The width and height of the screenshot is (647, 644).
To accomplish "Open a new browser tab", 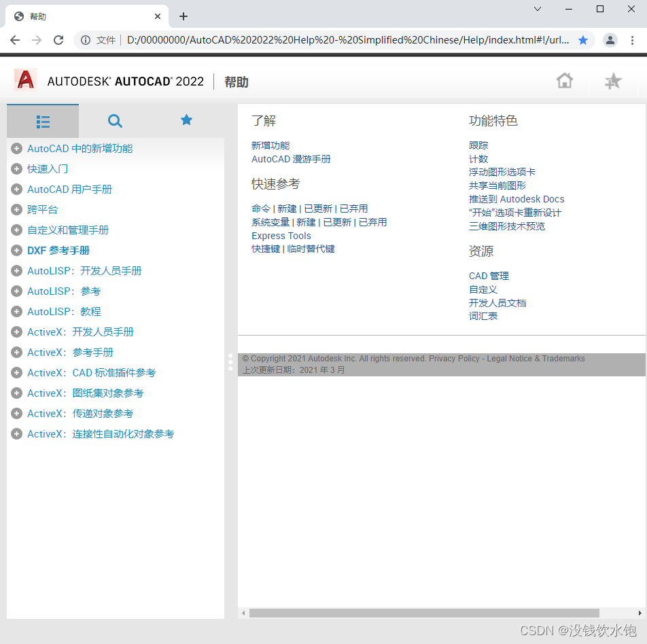I will click(x=183, y=16).
